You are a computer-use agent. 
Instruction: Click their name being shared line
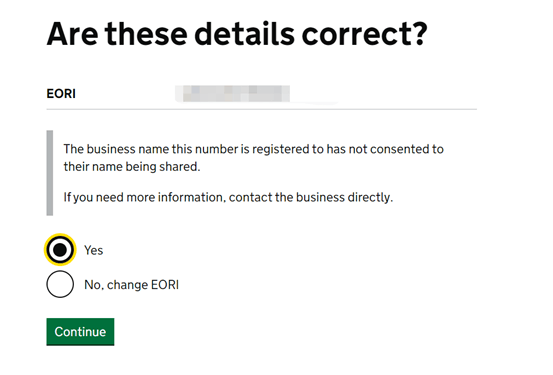(x=132, y=167)
